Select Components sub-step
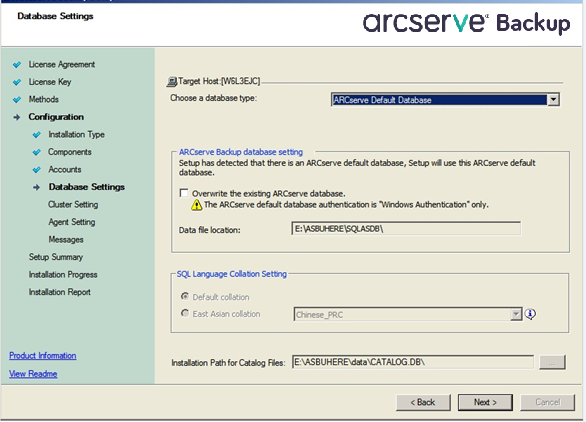The width and height of the screenshot is (586, 422). [70, 152]
